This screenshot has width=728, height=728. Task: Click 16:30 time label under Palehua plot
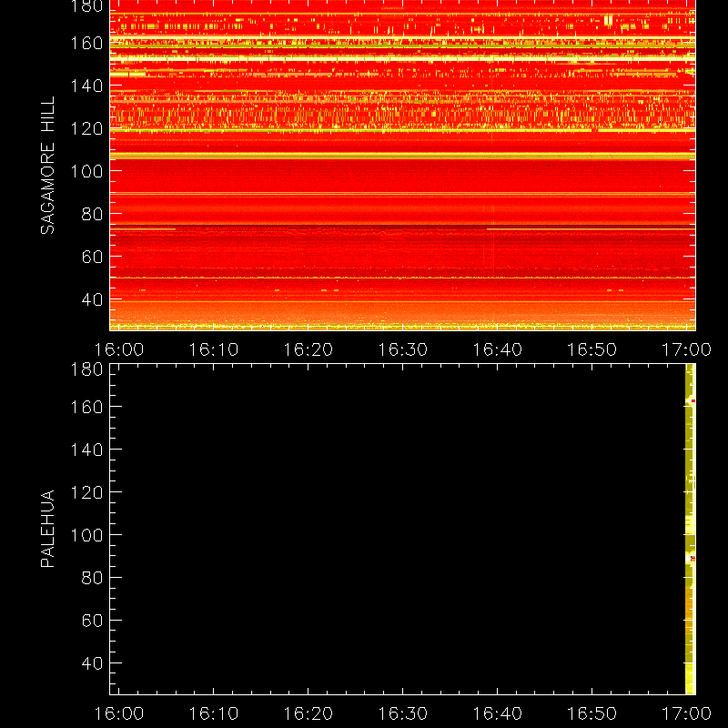(x=402, y=713)
